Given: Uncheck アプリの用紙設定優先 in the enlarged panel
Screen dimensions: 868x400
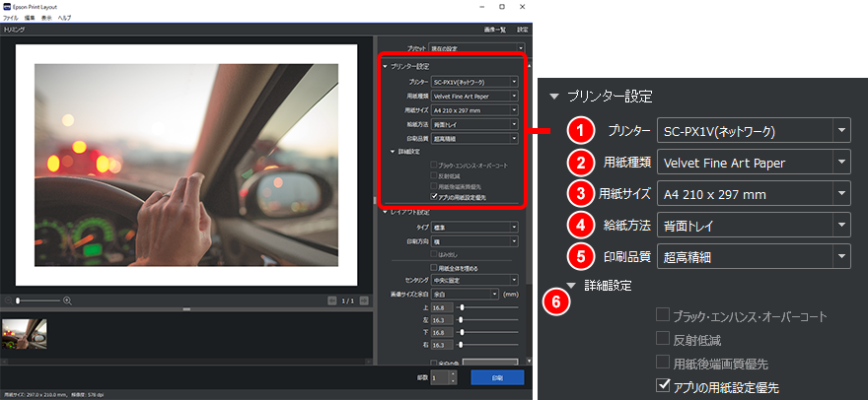Looking at the screenshot, I should click(663, 385).
